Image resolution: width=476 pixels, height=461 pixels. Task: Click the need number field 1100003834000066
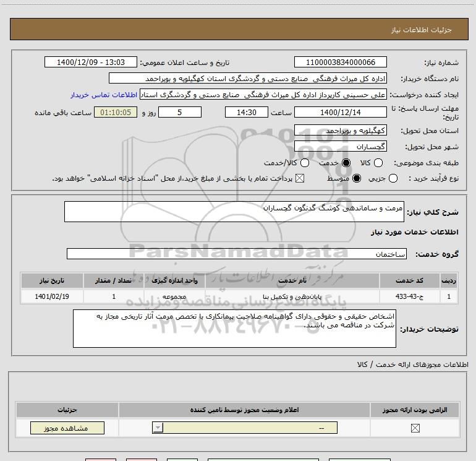coord(340,62)
